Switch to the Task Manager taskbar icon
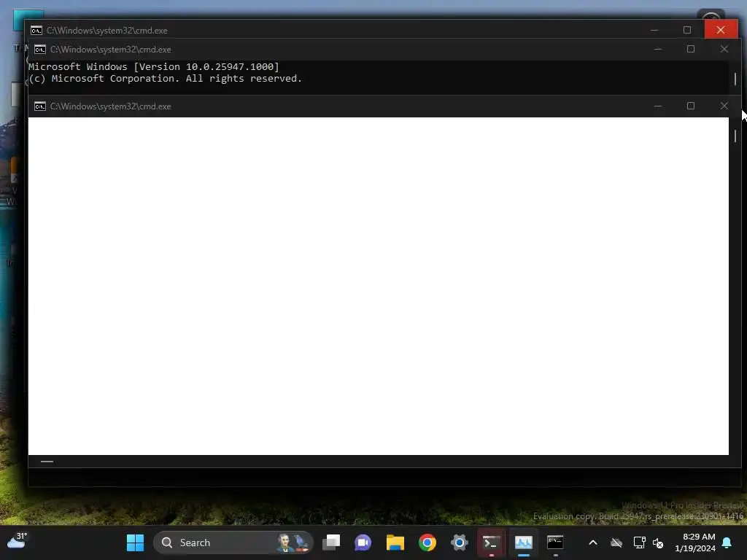The height and width of the screenshot is (560, 747). [x=523, y=542]
